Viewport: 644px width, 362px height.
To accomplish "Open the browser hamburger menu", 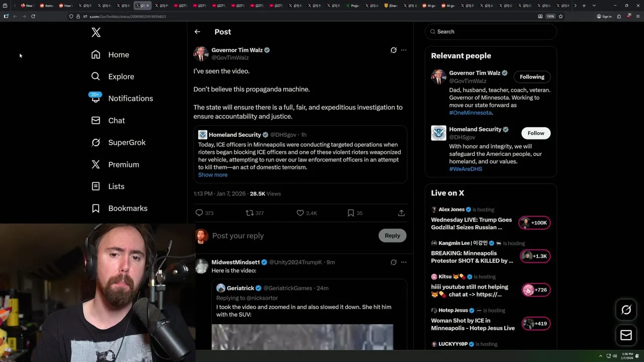I will point(637,17).
